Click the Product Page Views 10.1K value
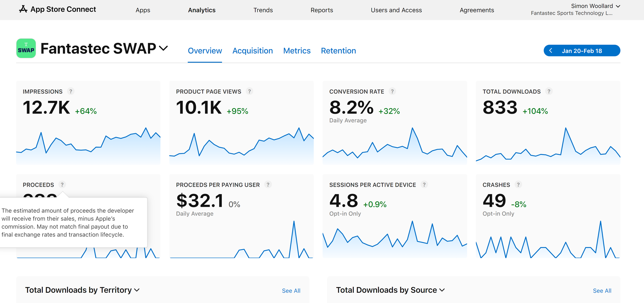The height and width of the screenshot is (303, 644). click(199, 108)
